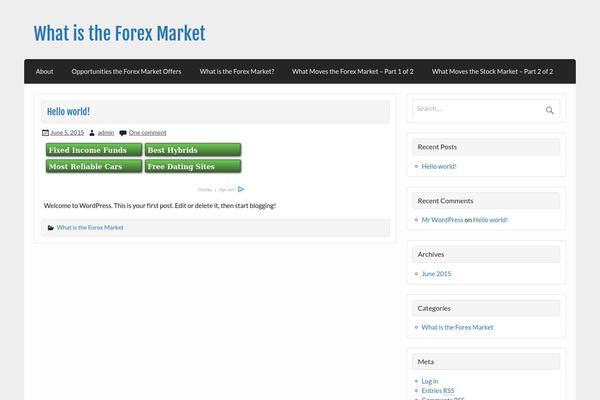Open the Hello world! post title
The height and width of the screenshot is (400, 600).
point(68,112)
